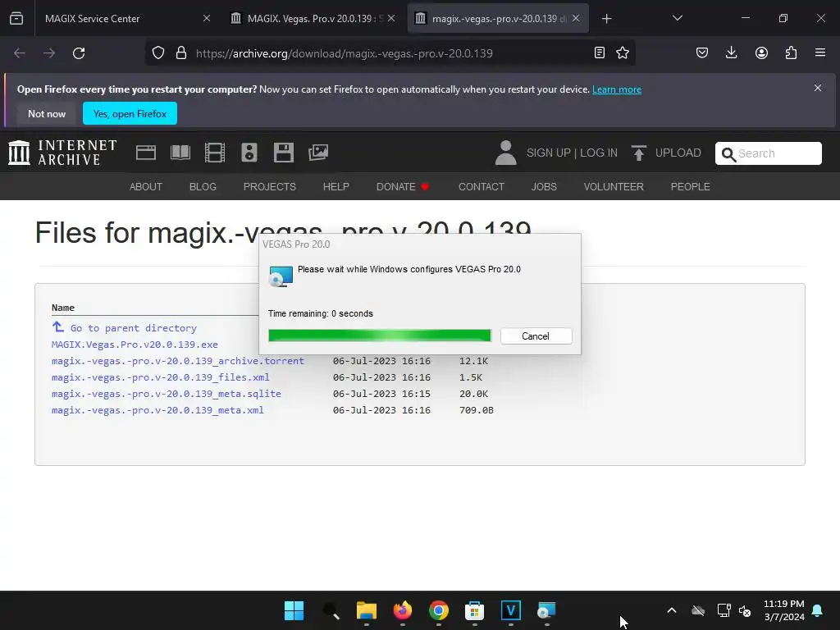Open the DONATE menu item
840x630 pixels.
coord(403,186)
